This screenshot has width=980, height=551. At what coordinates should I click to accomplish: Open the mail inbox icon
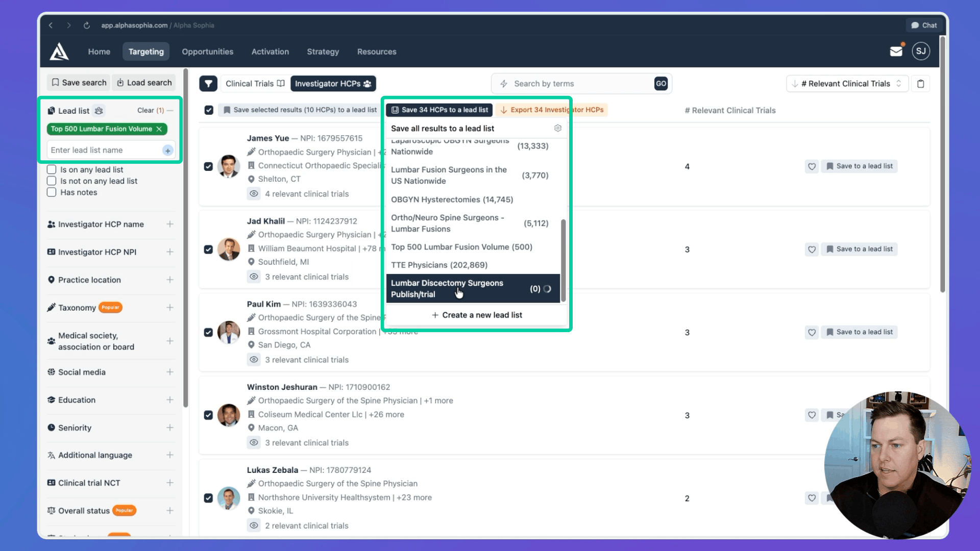click(896, 52)
